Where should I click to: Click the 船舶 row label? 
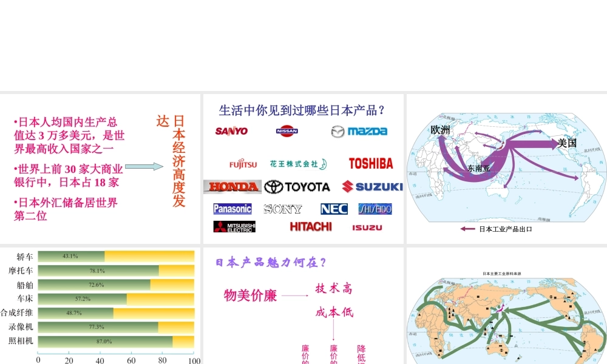(25, 285)
